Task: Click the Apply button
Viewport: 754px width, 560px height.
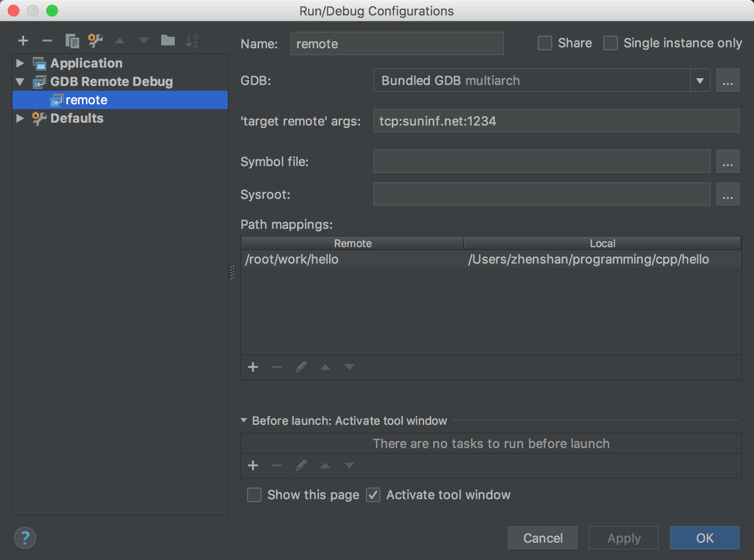Action: (624, 538)
